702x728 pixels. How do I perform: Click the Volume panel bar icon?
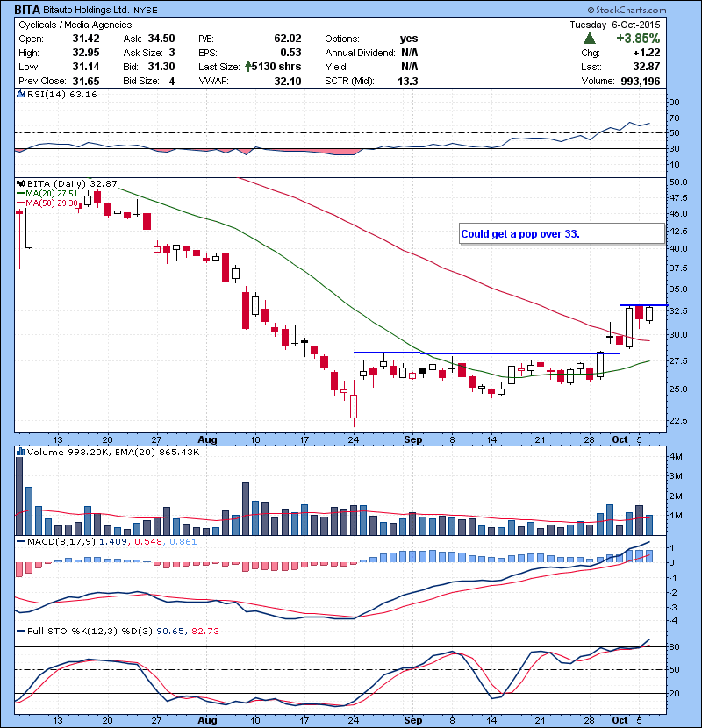coord(21,452)
